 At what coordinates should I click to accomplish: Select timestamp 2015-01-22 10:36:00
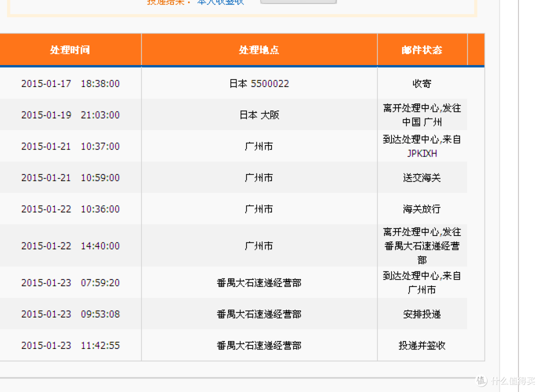point(70,209)
